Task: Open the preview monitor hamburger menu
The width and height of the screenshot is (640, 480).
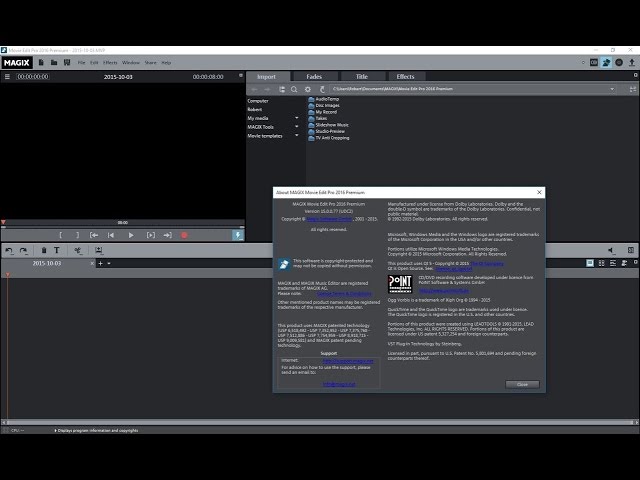Action: 7,76
